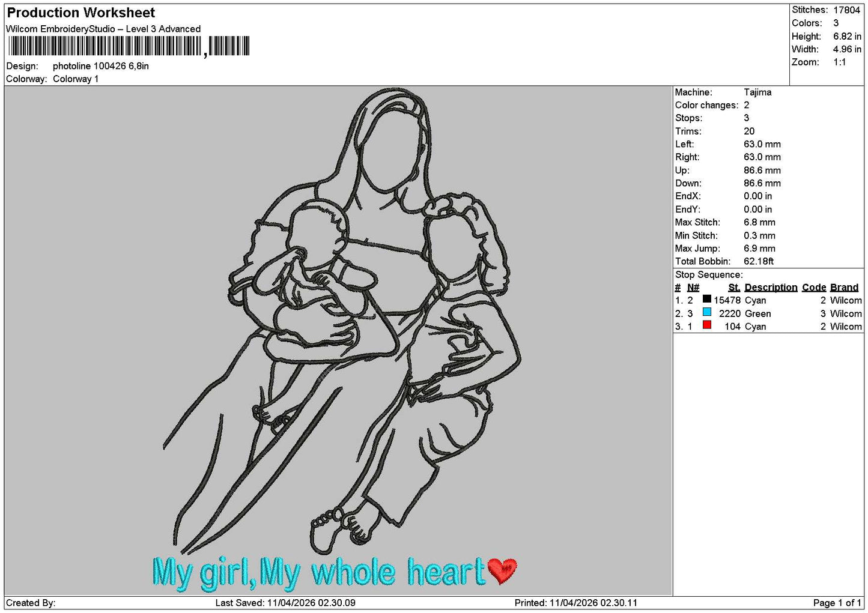Click the 'N#' column header
Screen dimensions: 868x613
pos(693,288)
